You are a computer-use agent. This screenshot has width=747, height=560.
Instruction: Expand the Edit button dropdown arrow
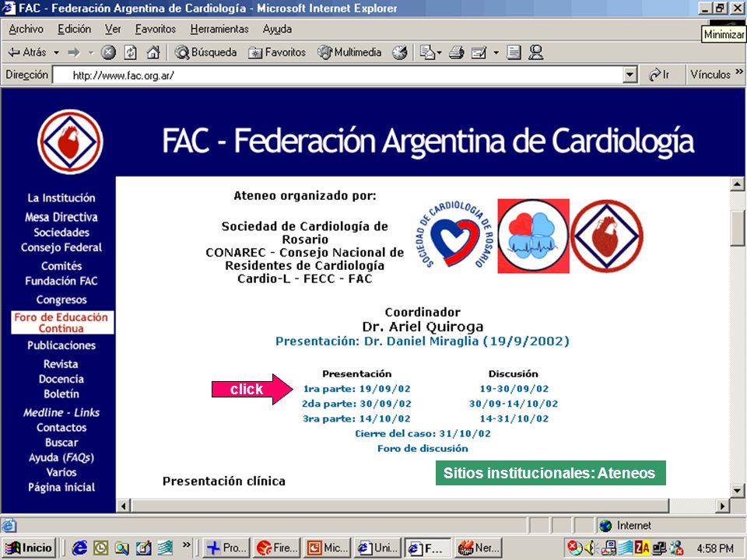point(496,52)
